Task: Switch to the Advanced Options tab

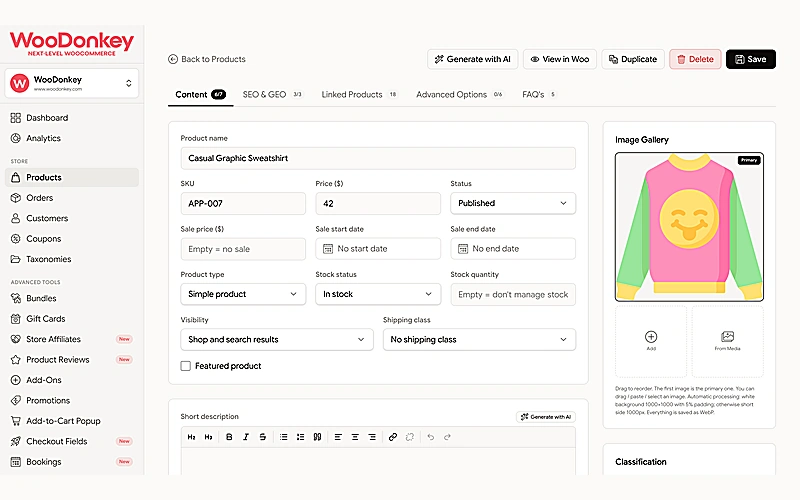Action: pos(459,94)
